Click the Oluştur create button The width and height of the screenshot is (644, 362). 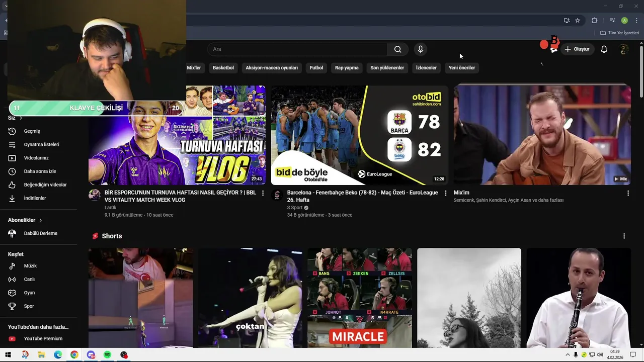(577, 49)
